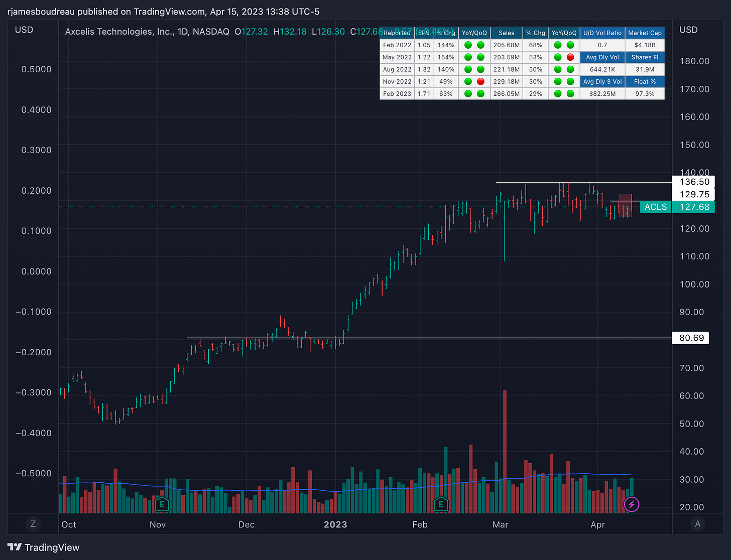Select the 80.69 price line label
The height and width of the screenshot is (560, 731).
coord(691,338)
